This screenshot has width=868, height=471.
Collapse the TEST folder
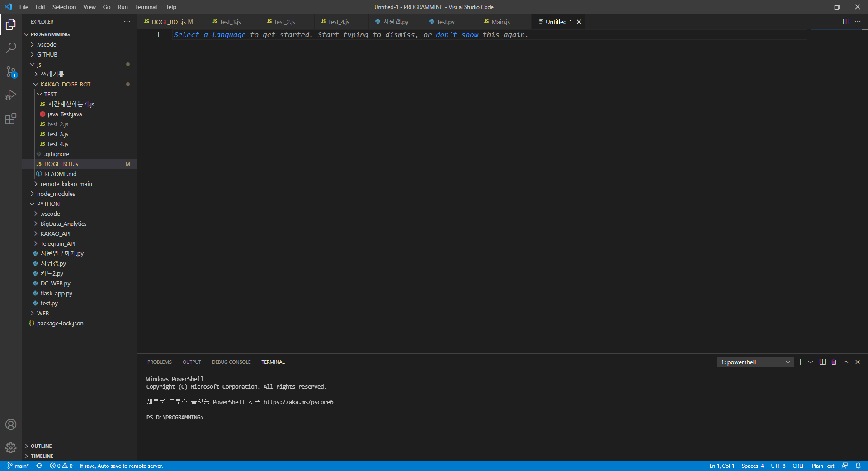click(x=50, y=94)
